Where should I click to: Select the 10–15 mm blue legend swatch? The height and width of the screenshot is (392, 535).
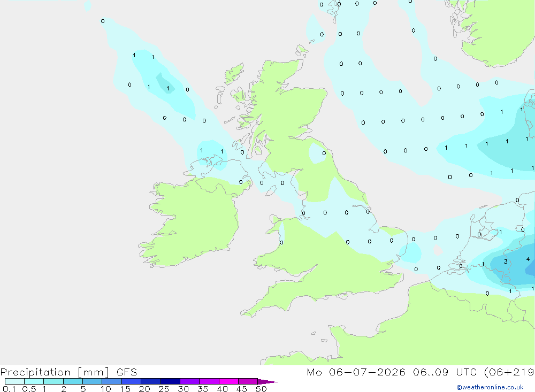pyautogui.click(x=112, y=381)
